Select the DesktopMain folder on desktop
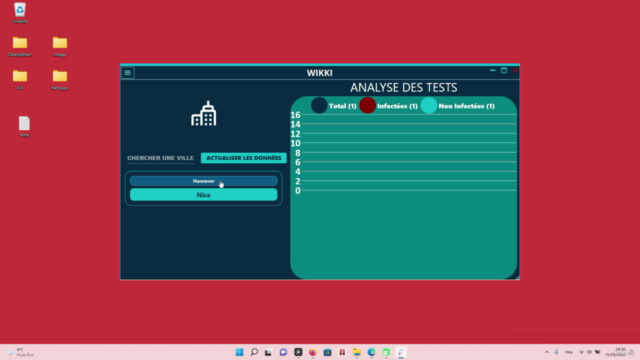This screenshot has width=640, height=360. [x=20, y=46]
